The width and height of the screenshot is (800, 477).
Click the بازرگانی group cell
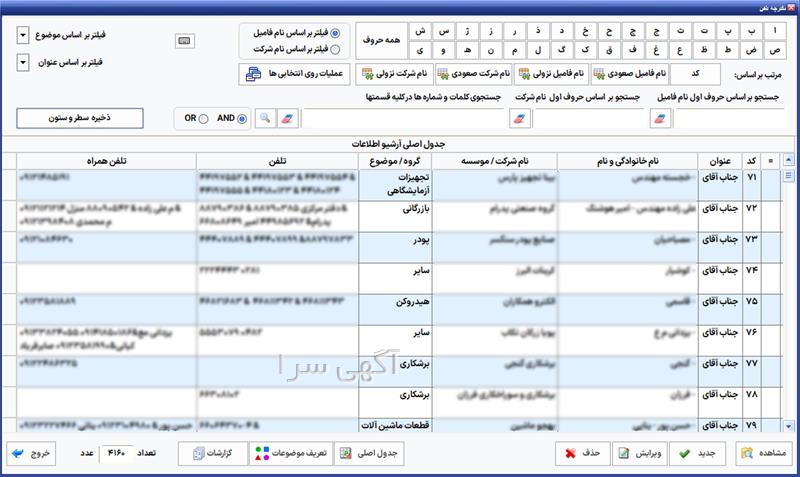click(395, 216)
